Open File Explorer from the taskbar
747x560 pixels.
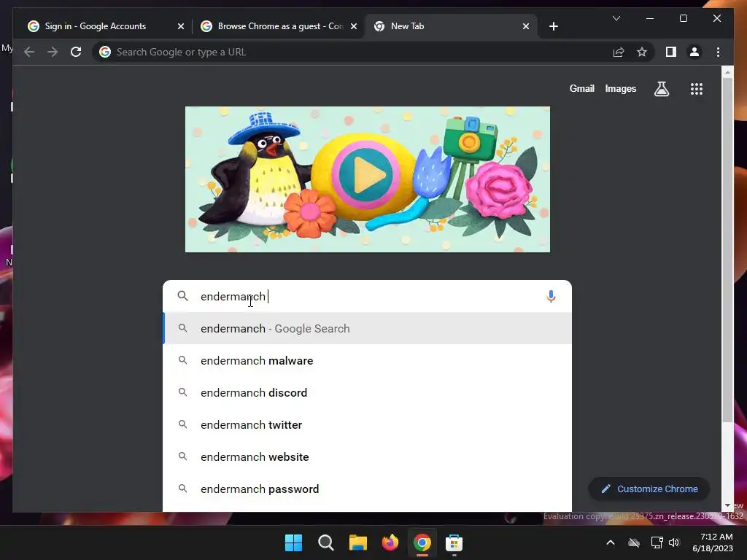357,542
